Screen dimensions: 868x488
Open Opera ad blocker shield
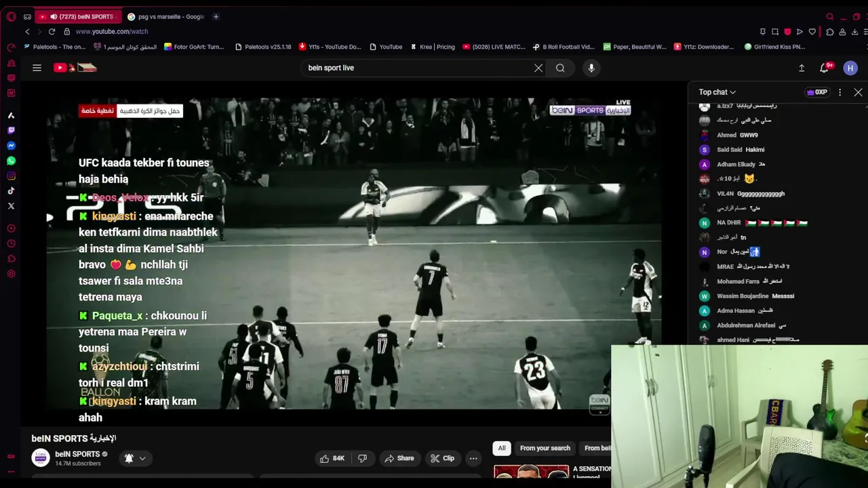(x=787, y=31)
